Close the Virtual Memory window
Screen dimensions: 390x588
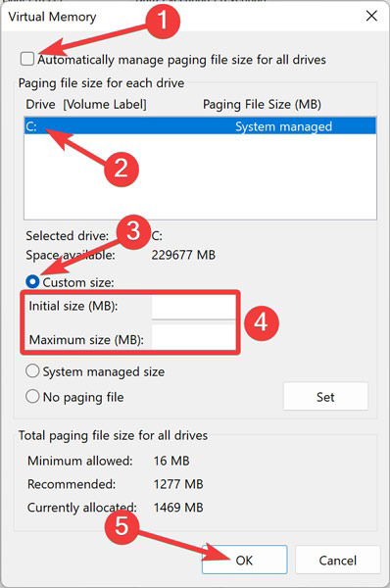pos(371,16)
